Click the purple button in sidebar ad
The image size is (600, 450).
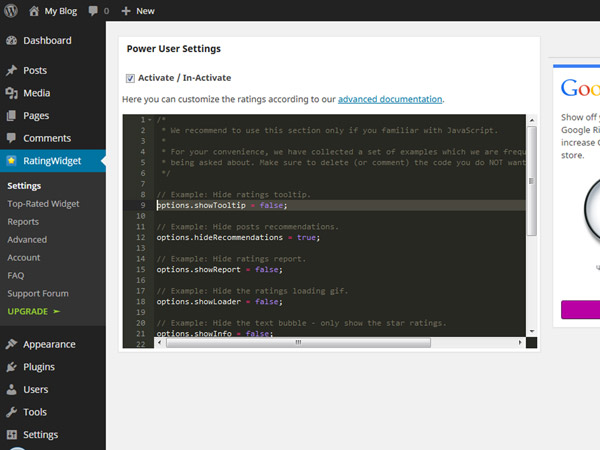click(580, 310)
